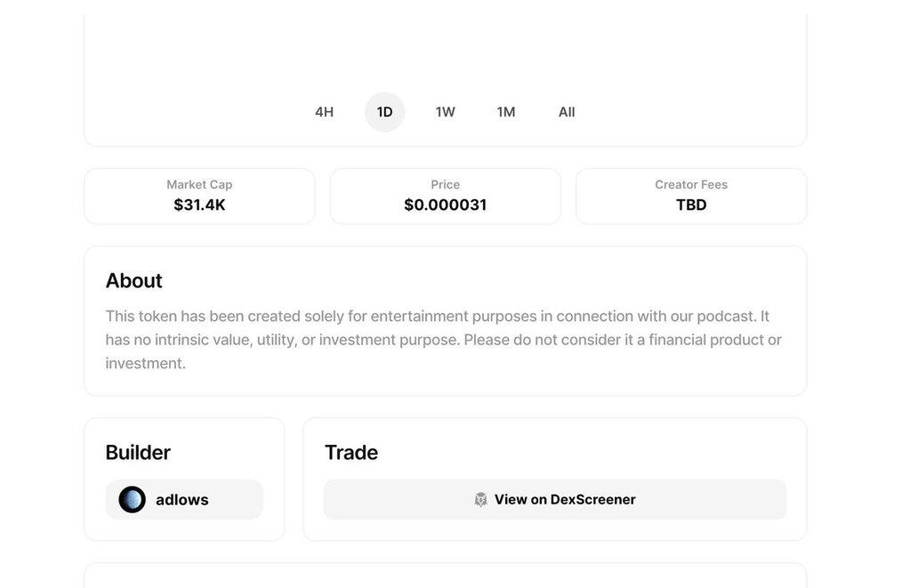Click the Price label
This screenshot has height=588, width=918.
445,185
